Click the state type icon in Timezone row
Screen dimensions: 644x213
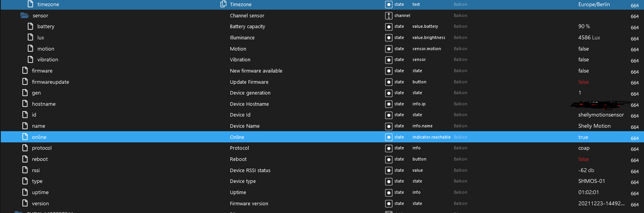click(389, 5)
